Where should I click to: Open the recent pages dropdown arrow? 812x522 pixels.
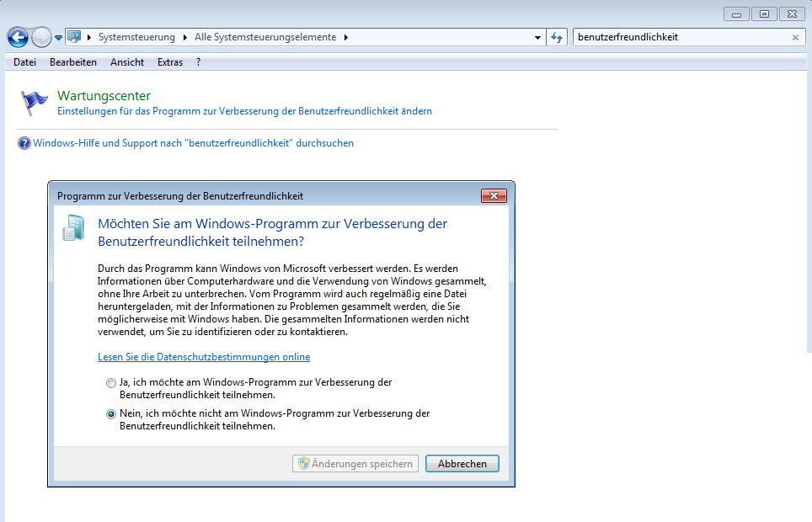coord(58,38)
